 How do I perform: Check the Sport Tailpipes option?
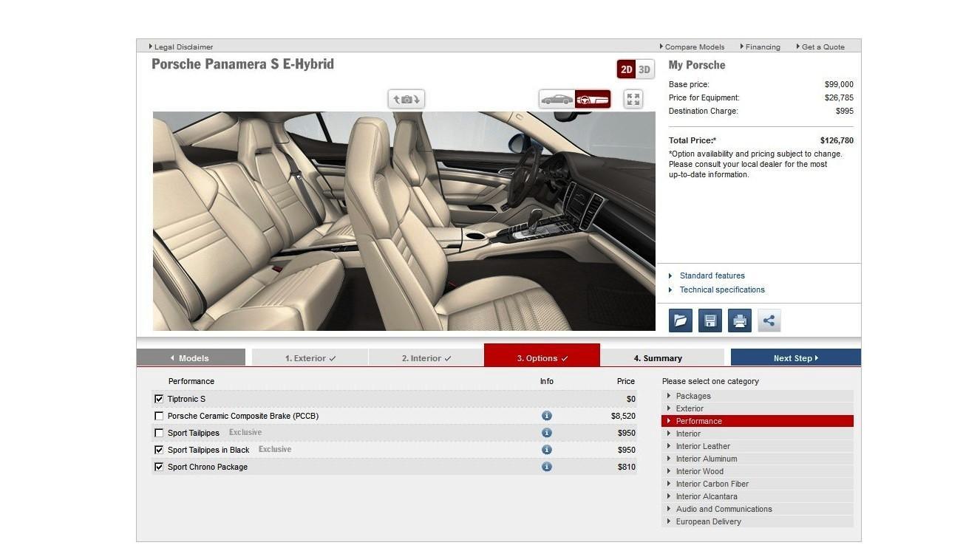[159, 433]
